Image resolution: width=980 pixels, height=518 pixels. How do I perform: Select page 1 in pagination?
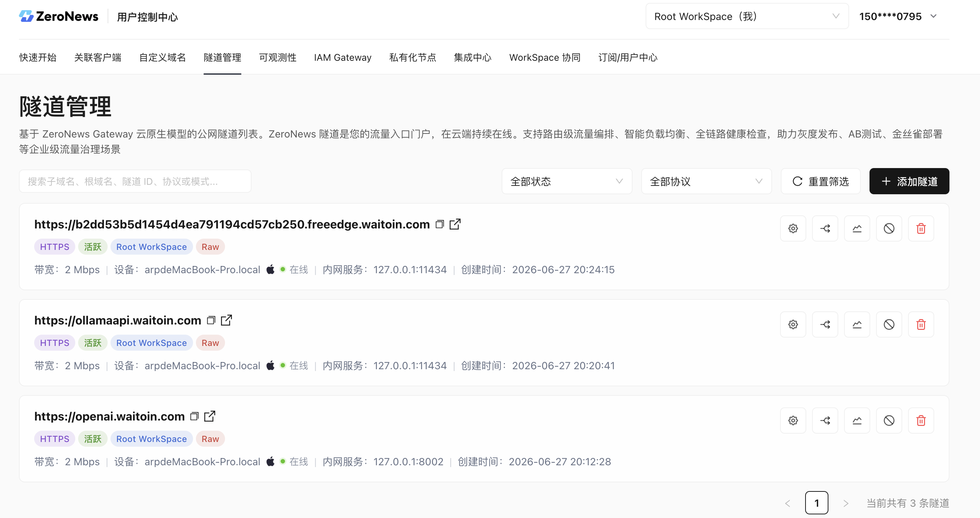817,503
